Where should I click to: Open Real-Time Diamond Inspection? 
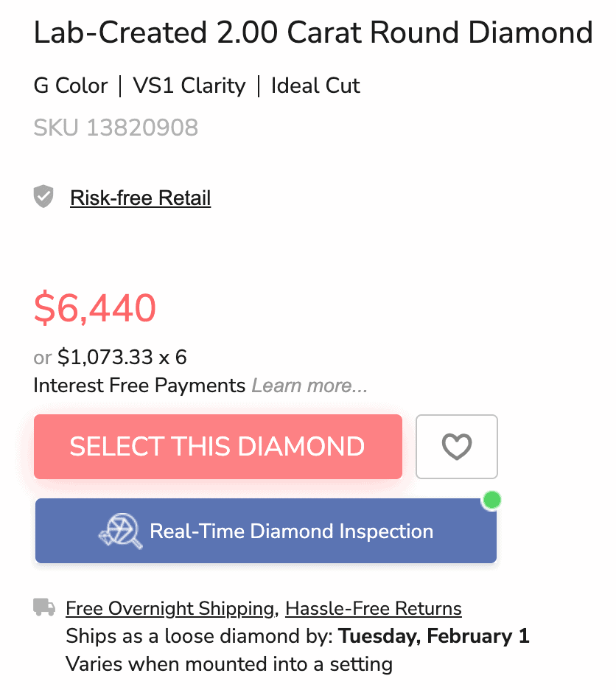pos(291,532)
